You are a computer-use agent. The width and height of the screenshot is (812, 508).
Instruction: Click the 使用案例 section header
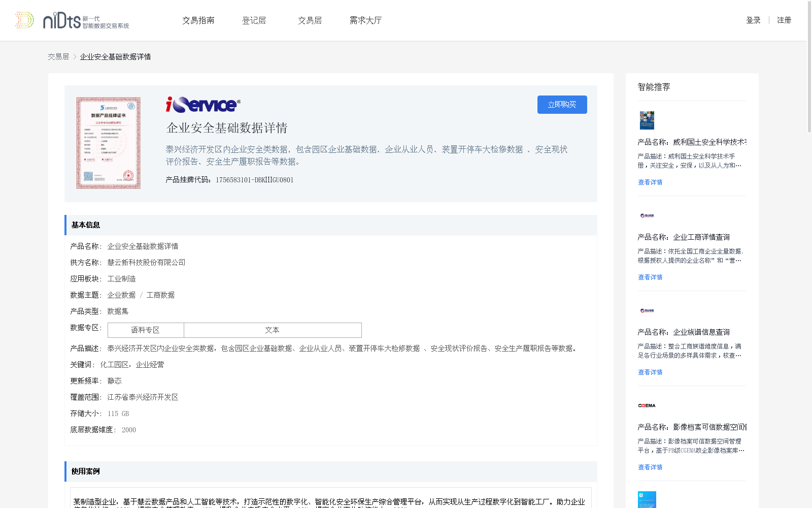click(x=331, y=471)
